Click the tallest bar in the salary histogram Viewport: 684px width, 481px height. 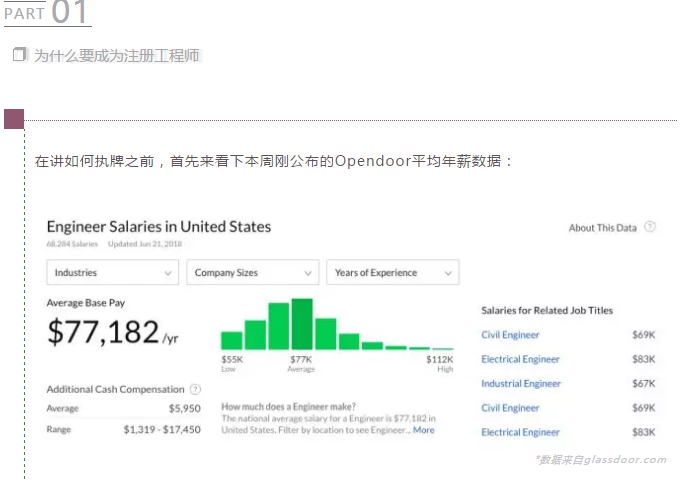click(x=302, y=324)
